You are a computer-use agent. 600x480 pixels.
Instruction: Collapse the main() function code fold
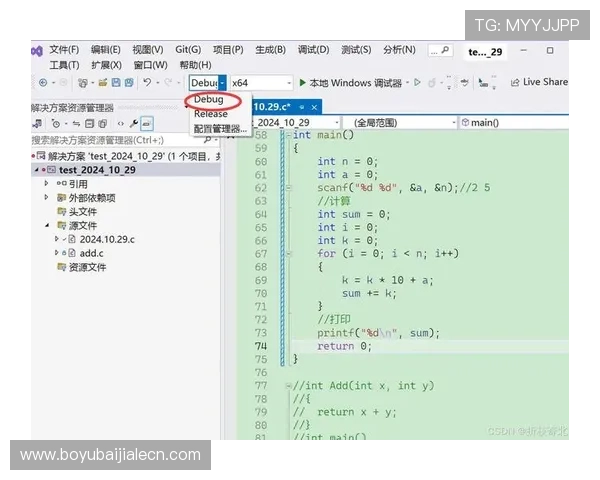coord(287,135)
